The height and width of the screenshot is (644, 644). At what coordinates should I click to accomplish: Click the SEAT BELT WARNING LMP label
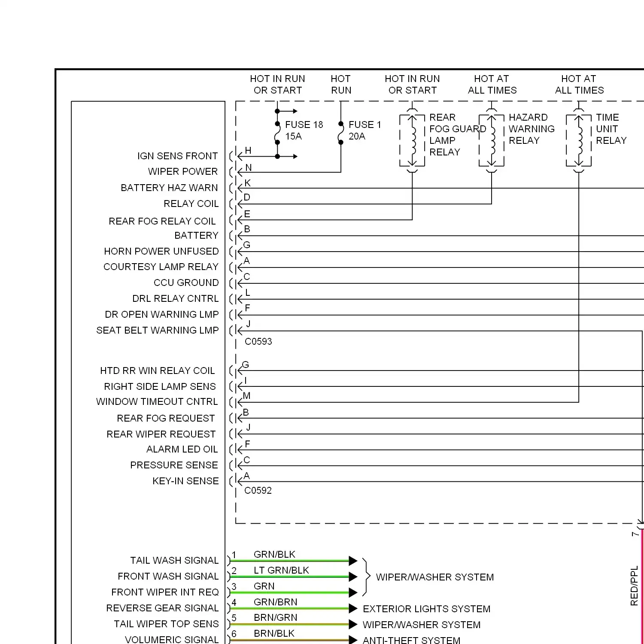[x=158, y=330]
